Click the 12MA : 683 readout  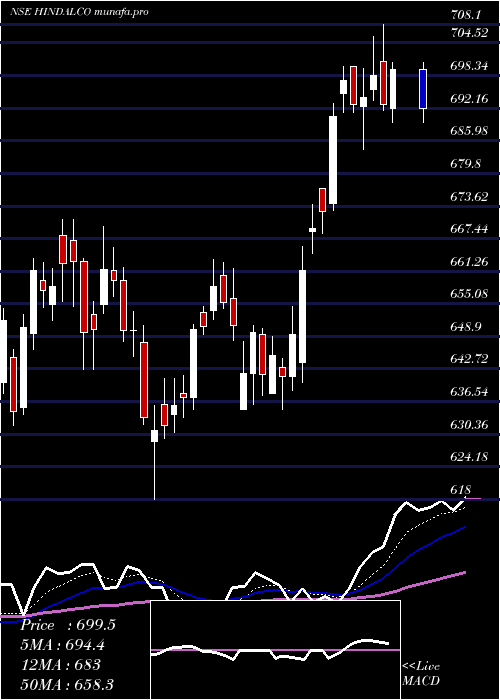click(61, 665)
